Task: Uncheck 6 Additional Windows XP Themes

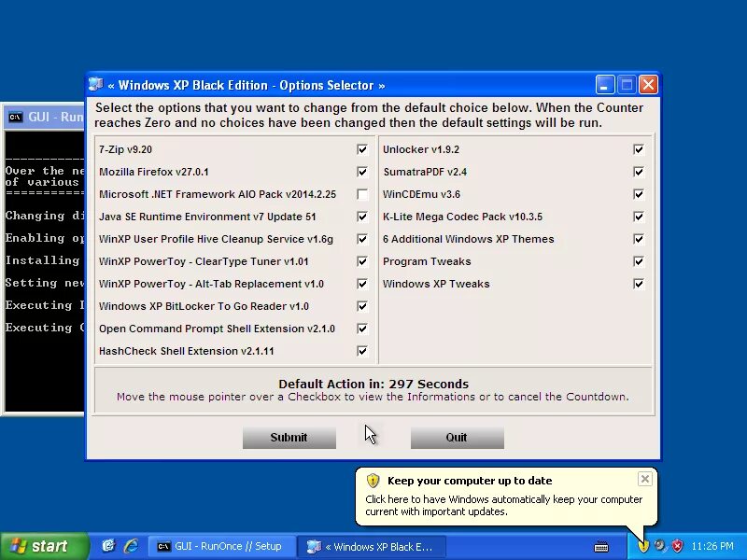Action: (639, 239)
